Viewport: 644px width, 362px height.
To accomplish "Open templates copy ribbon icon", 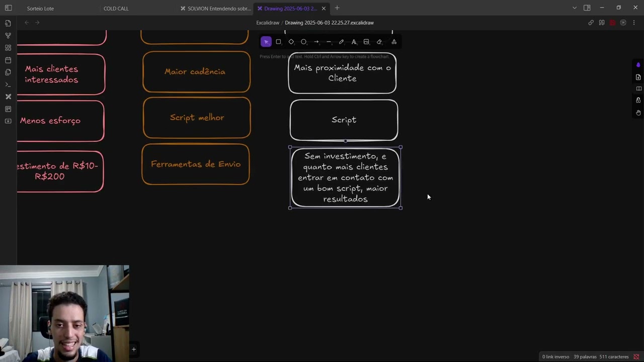I will pos(8,72).
